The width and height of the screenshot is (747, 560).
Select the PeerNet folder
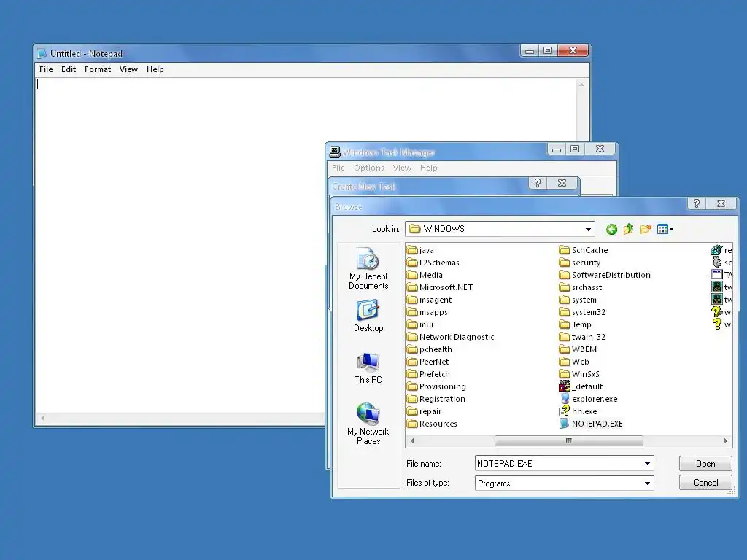point(427,362)
